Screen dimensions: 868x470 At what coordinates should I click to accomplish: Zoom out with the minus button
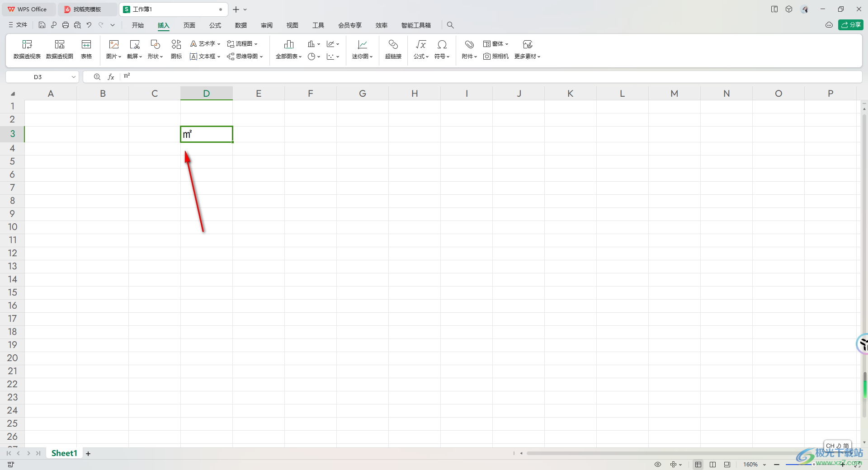coord(777,465)
